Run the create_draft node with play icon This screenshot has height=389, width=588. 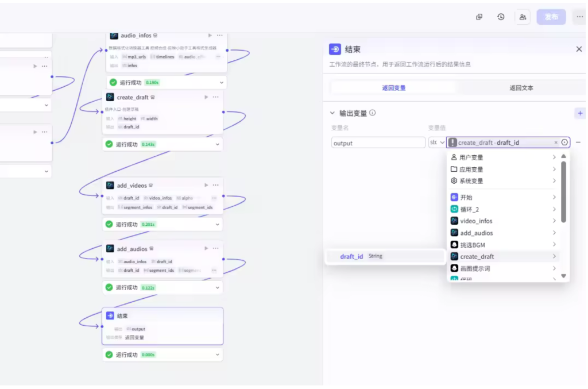pos(207,97)
